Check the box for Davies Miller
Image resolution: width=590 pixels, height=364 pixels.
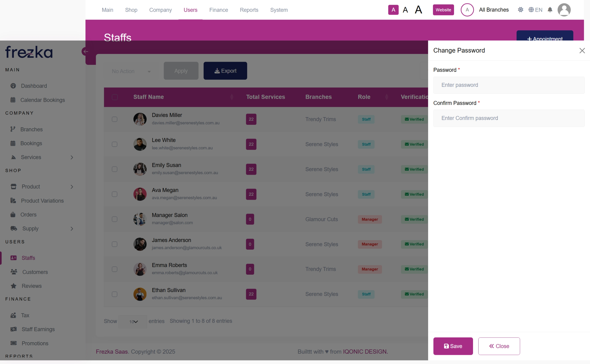[115, 119]
